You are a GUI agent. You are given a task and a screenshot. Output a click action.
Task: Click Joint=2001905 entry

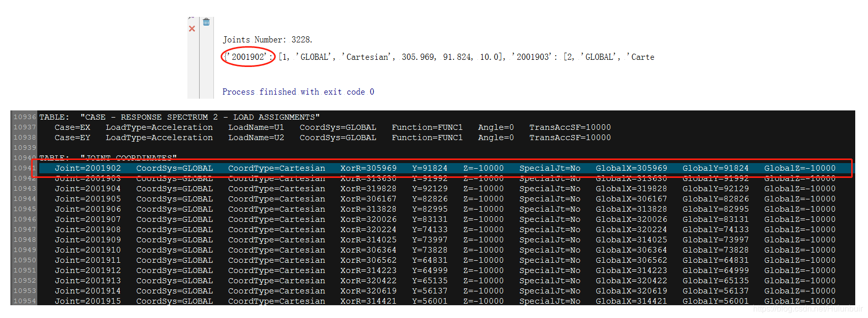(88, 199)
